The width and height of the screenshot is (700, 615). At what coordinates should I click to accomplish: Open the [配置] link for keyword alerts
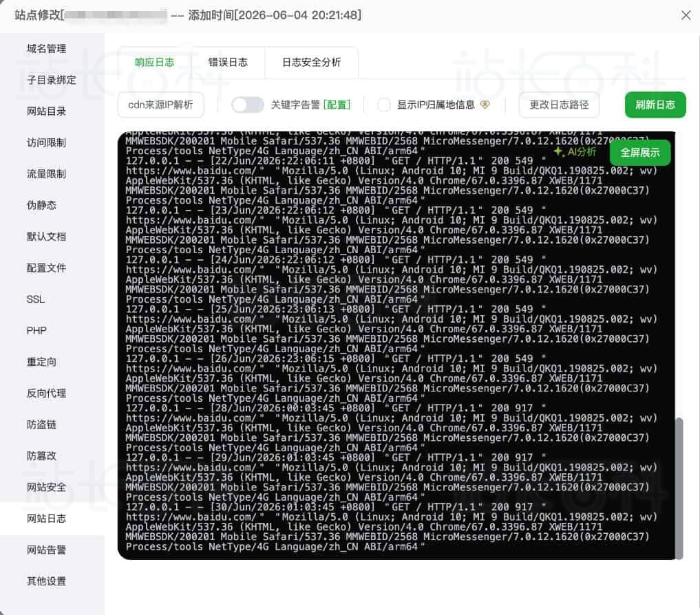pos(337,105)
